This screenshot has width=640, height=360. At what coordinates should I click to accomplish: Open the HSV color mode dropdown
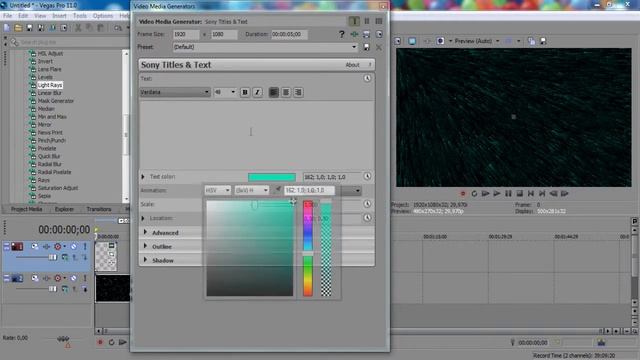point(218,190)
